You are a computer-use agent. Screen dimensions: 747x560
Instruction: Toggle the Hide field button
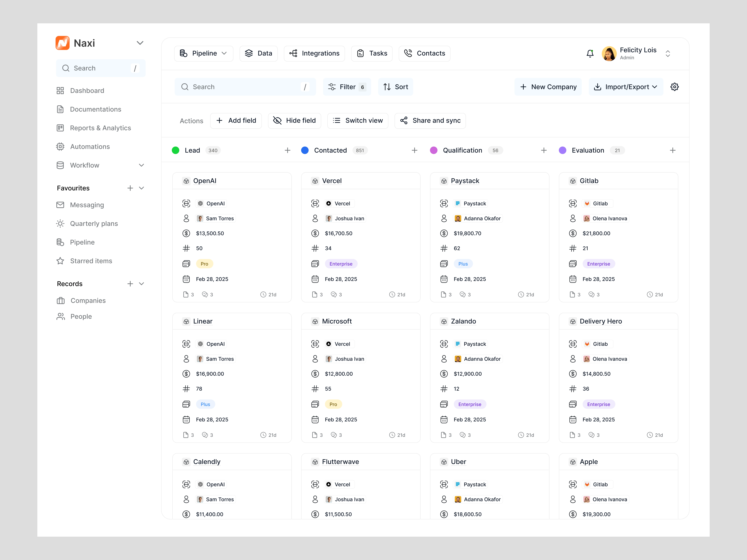pyautogui.click(x=294, y=121)
